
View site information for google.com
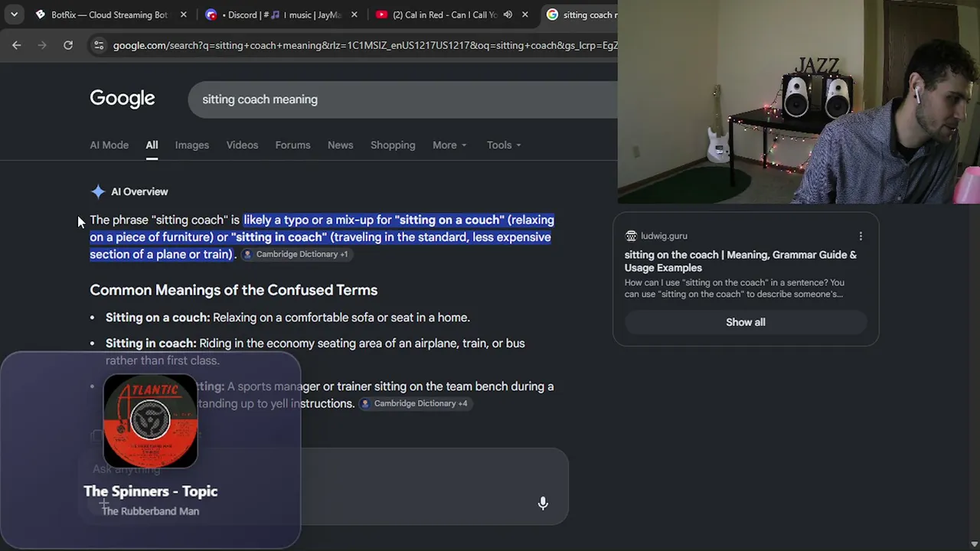pos(99,45)
